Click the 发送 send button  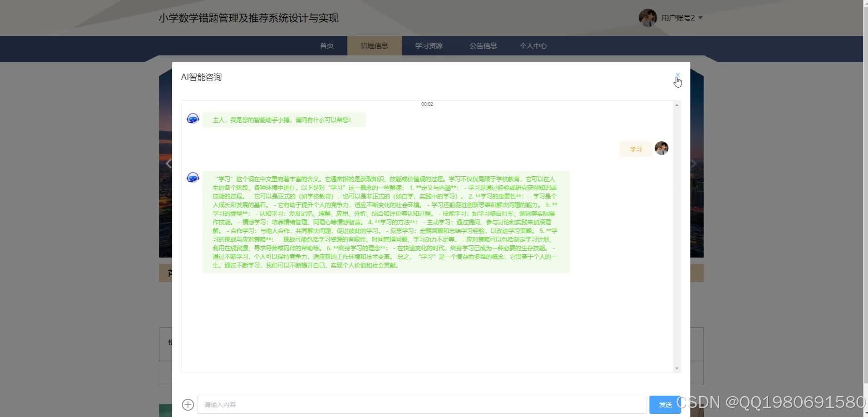tap(666, 404)
